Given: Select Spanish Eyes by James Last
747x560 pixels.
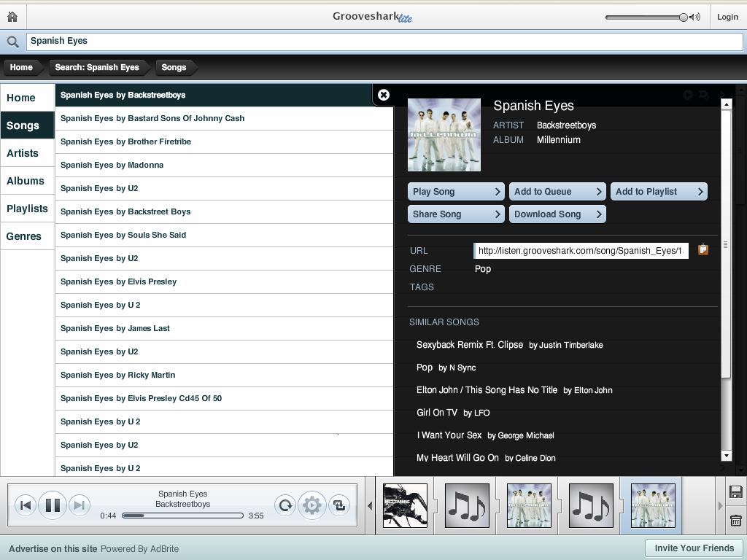Looking at the screenshot, I should (224, 329).
